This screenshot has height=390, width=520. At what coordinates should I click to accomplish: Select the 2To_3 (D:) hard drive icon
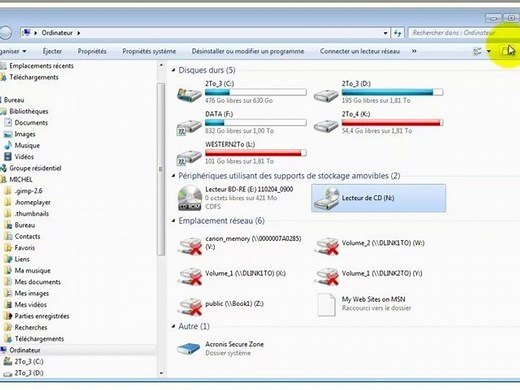[326, 95]
